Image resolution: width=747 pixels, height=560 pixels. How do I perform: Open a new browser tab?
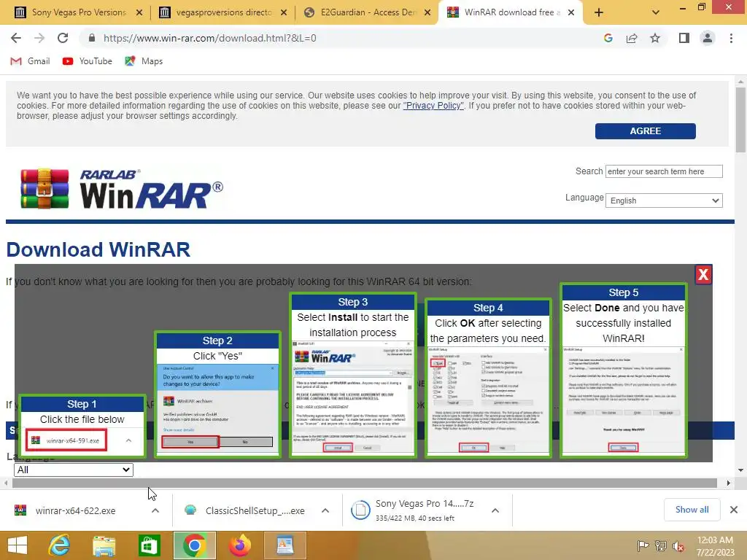tap(599, 12)
